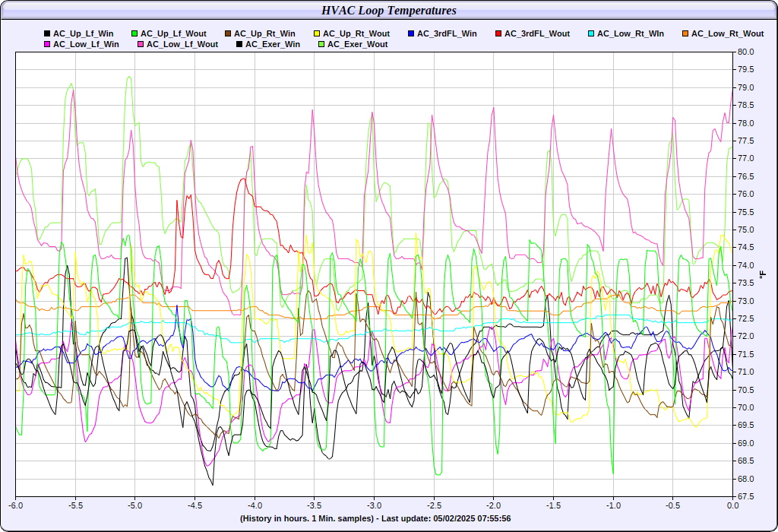Click the 79.0 temperature tick label
The height and width of the screenshot is (532, 778).
point(746,88)
